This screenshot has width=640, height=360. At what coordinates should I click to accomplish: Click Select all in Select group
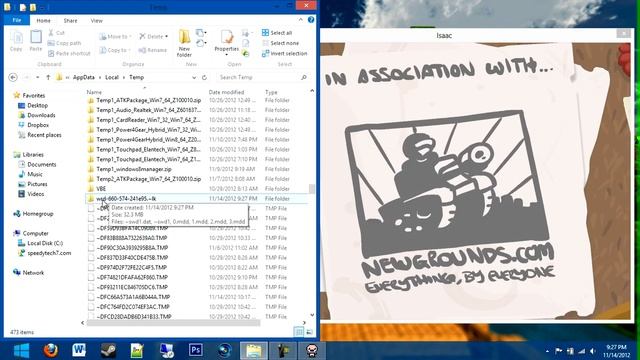pyautogui.click(x=277, y=33)
